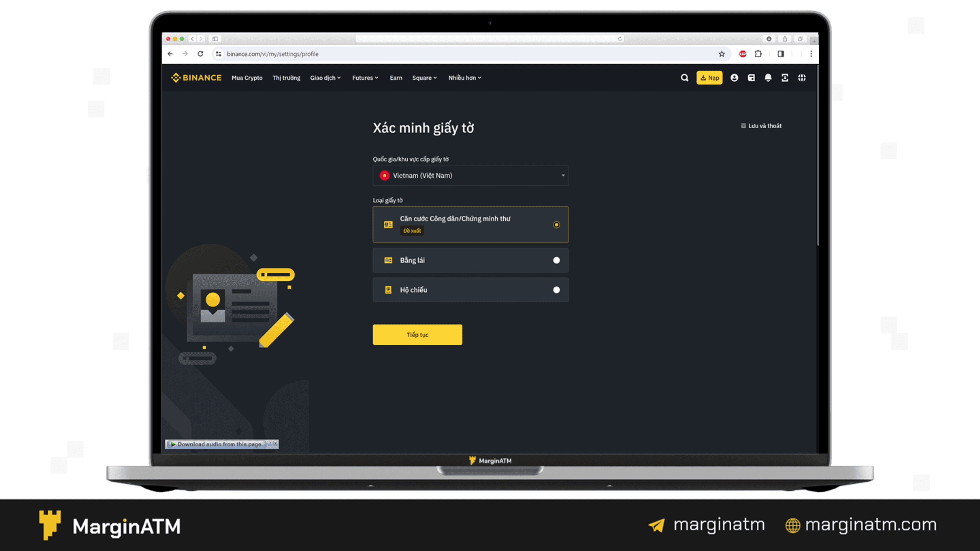This screenshot has width=980, height=551.
Task: Expand Nhiều hơn dropdown menu
Action: point(465,78)
